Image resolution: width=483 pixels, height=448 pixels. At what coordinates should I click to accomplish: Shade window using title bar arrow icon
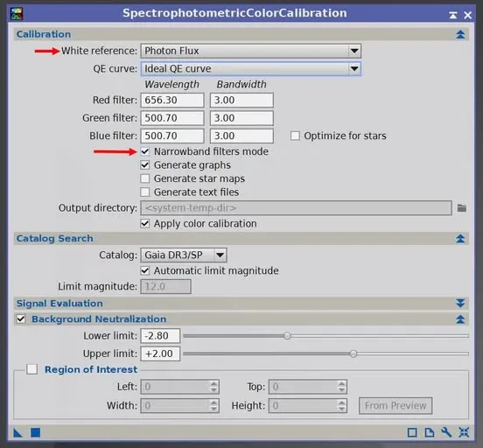click(x=453, y=15)
